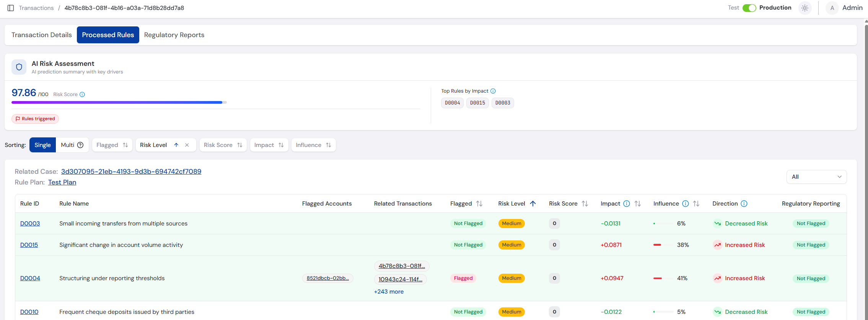
Task: Click the Influence column info icon
Action: (x=686, y=204)
